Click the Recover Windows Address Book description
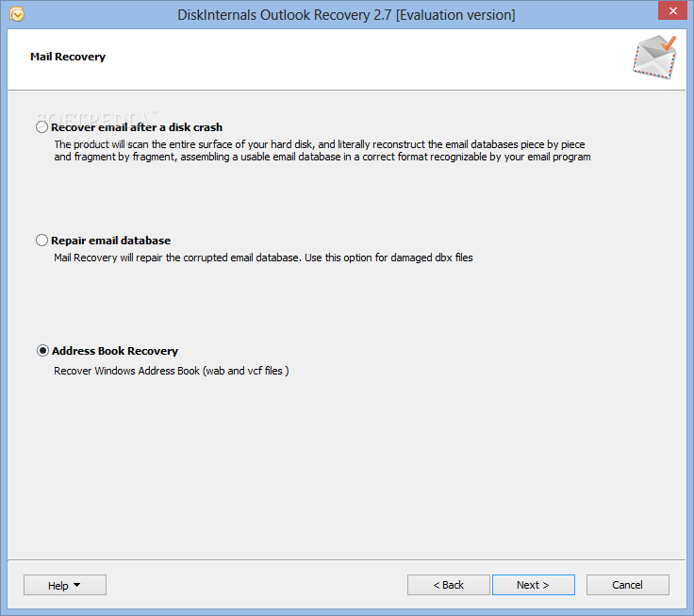The height and width of the screenshot is (616, 694). tap(172, 371)
